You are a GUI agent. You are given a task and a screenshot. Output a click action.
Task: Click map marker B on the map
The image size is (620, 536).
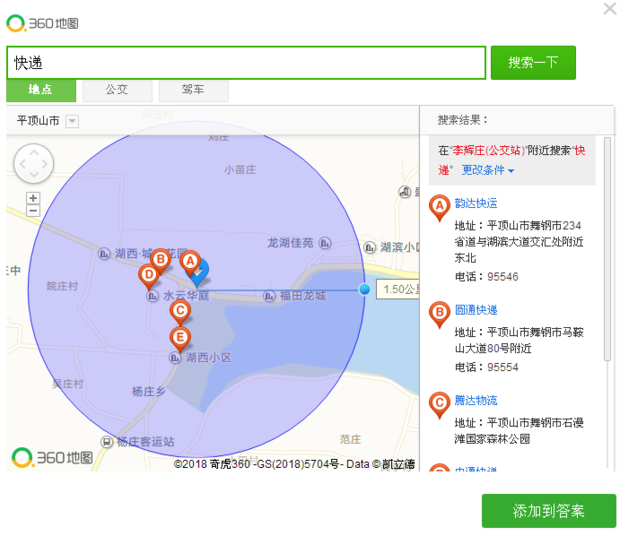coord(161,261)
